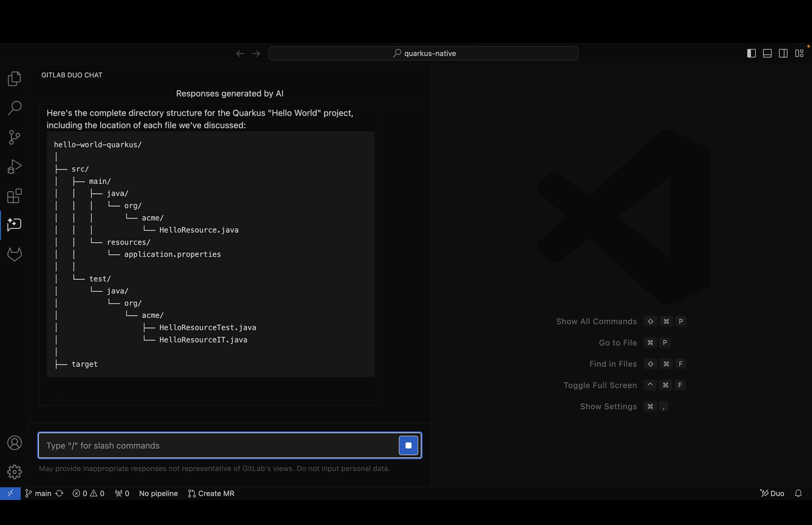The image size is (812, 525).
Task: Click HelloResourceTest.java in the code block
Action: point(208,328)
